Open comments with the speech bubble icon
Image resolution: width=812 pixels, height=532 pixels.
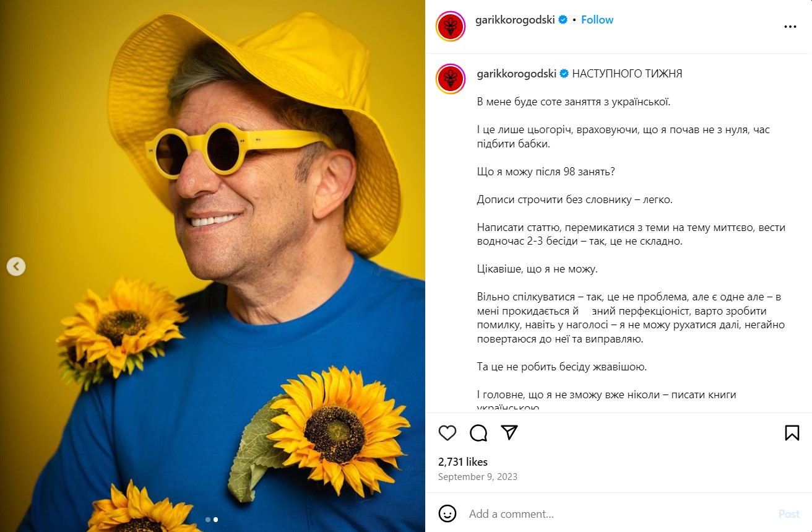[x=478, y=432]
